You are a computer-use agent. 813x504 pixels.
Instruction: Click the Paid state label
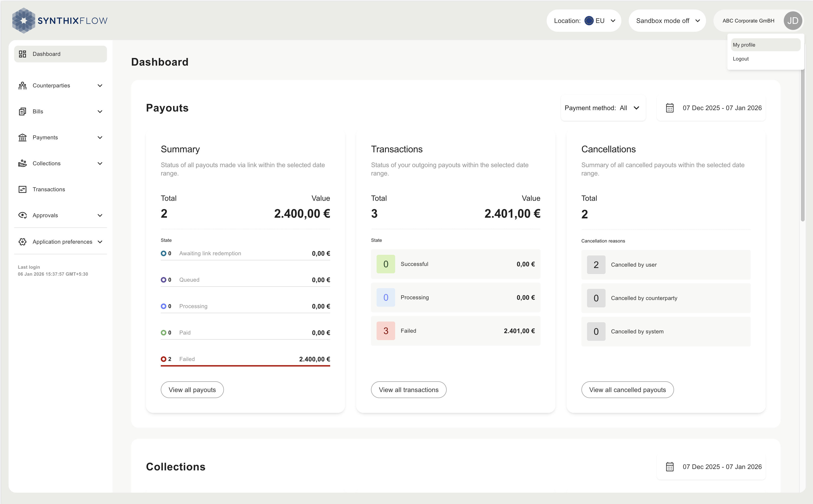[185, 332]
